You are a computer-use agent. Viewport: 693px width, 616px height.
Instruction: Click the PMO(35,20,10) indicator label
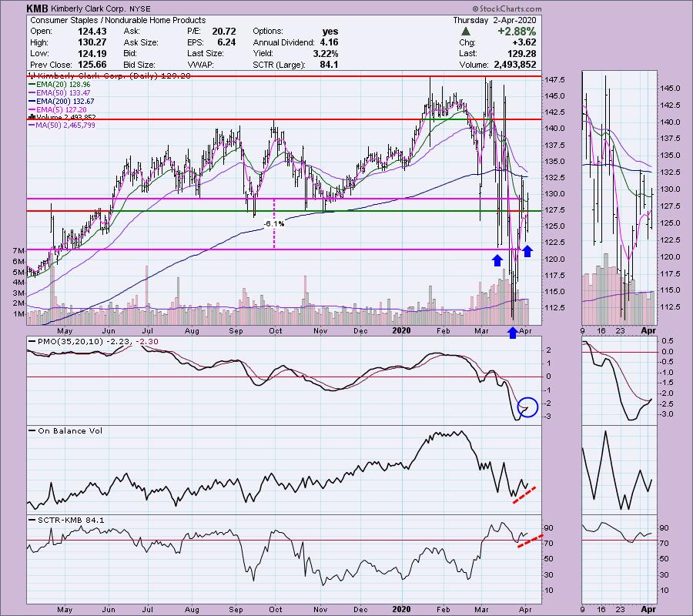click(x=71, y=342)
